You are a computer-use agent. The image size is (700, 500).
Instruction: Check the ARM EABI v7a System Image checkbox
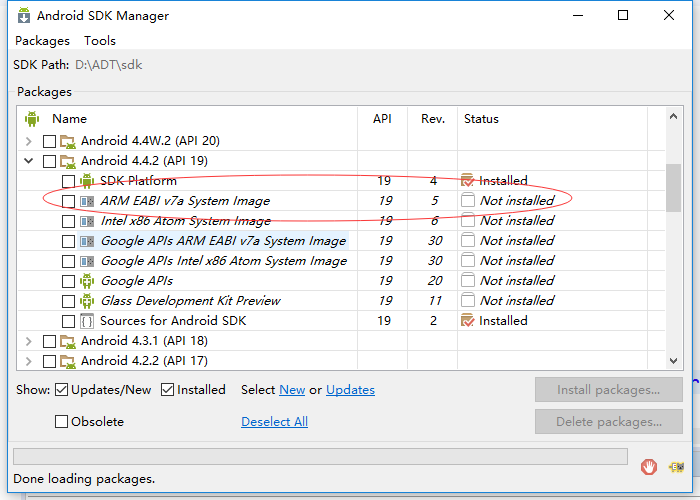[x=68, y=201]
